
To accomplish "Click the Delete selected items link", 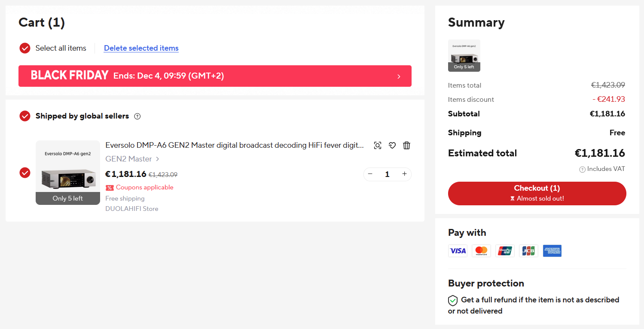I will click(x=141, y=48).
